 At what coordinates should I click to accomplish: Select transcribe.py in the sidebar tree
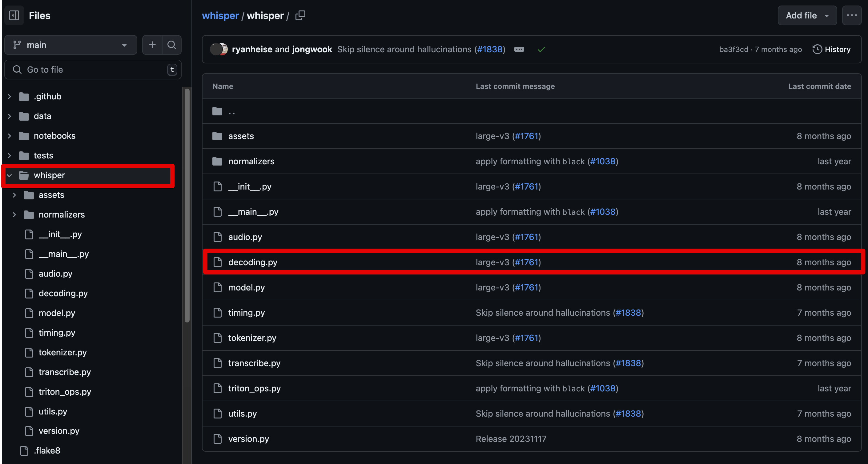(x=64, y=372)
